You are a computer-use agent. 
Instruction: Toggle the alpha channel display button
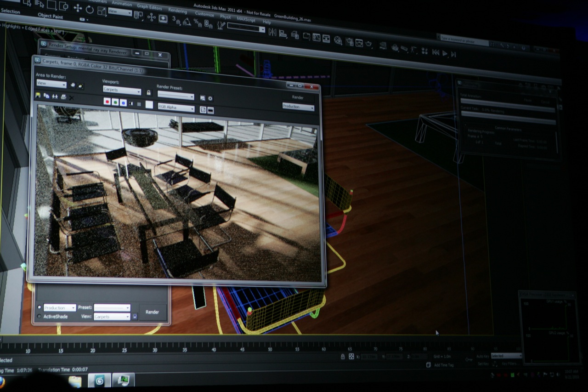click(131, 103)
